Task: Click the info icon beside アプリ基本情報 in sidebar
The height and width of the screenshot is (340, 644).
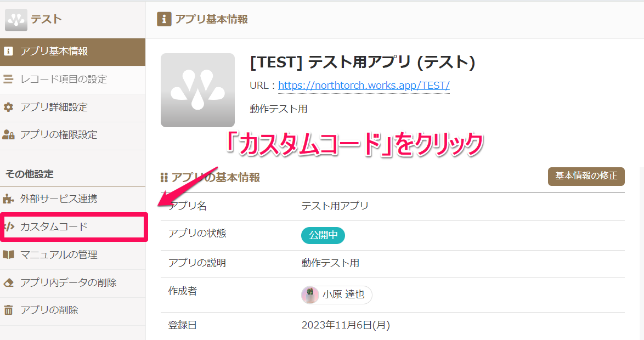Action: [x=8, y=52]
